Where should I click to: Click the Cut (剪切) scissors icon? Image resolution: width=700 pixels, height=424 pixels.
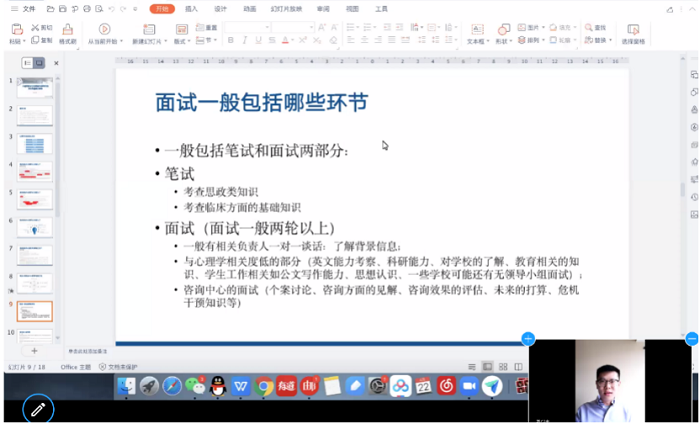tap(36, 28)
